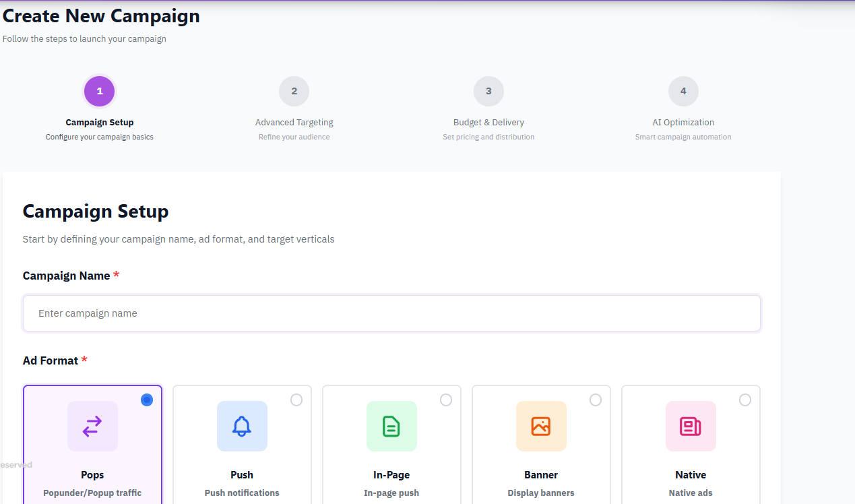Click step 1 circle in stepper
The height and width of the screenshot is (504, 855).
coord(100,91)
